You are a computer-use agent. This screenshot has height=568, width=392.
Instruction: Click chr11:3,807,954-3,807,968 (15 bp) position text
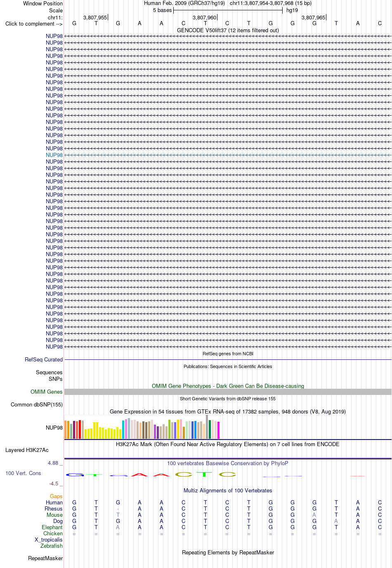[271, 3]
